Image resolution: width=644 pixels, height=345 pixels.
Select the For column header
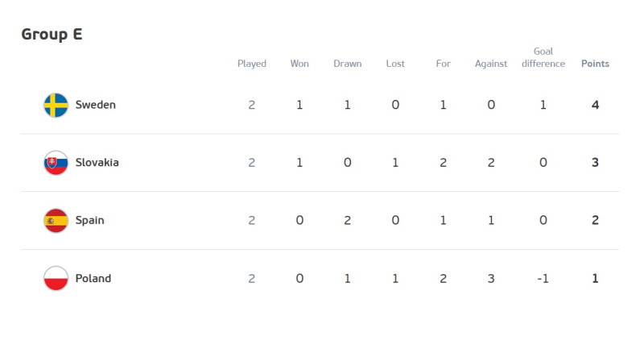click(x=444, y=64)
